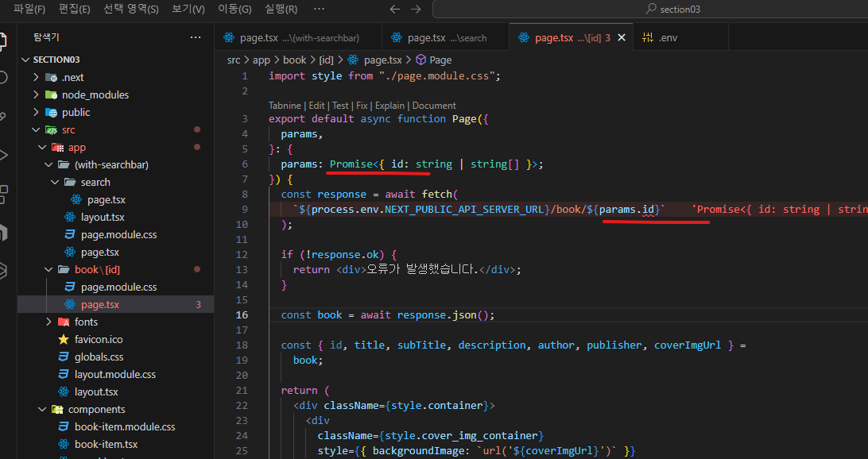Collapse the SECTION03 root folder
The width and height of the screenshot is (868, 459).
(25, 60)
